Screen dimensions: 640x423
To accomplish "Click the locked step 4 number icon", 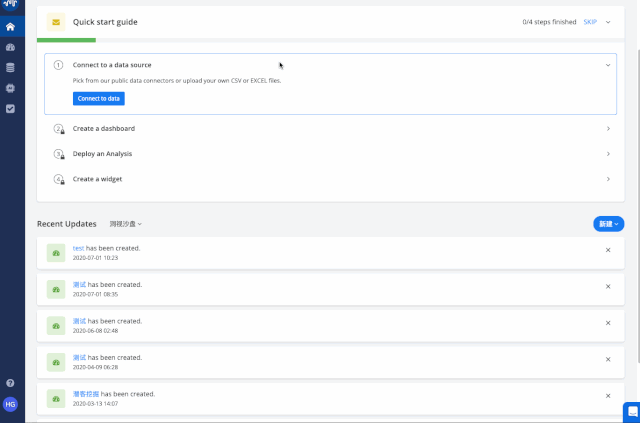I will [x=59, y=179].
